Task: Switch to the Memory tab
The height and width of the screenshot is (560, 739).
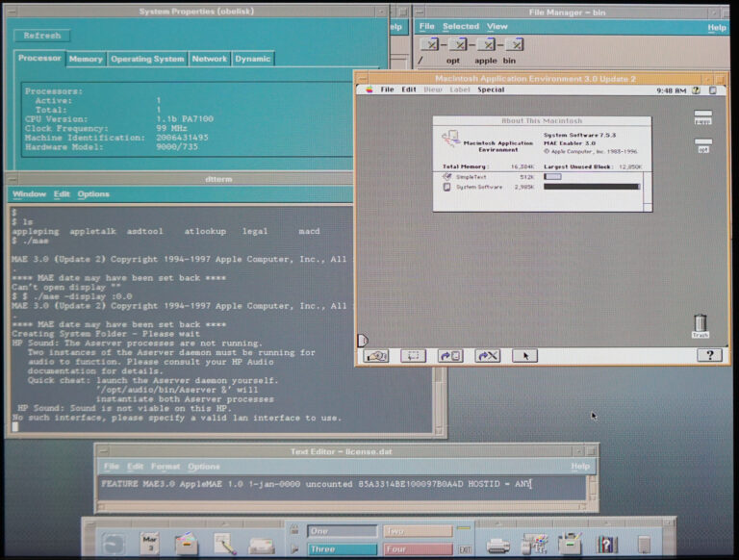Action: coord(86,59)
